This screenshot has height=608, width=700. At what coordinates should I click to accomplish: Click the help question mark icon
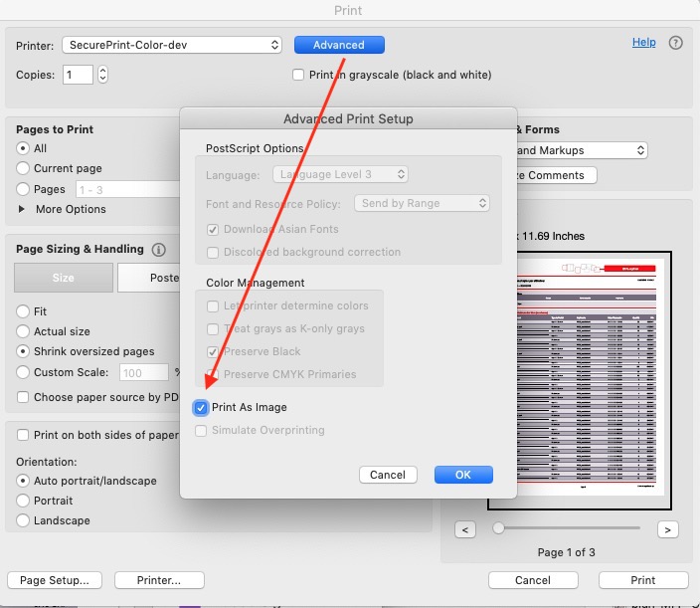coord(676,43)
